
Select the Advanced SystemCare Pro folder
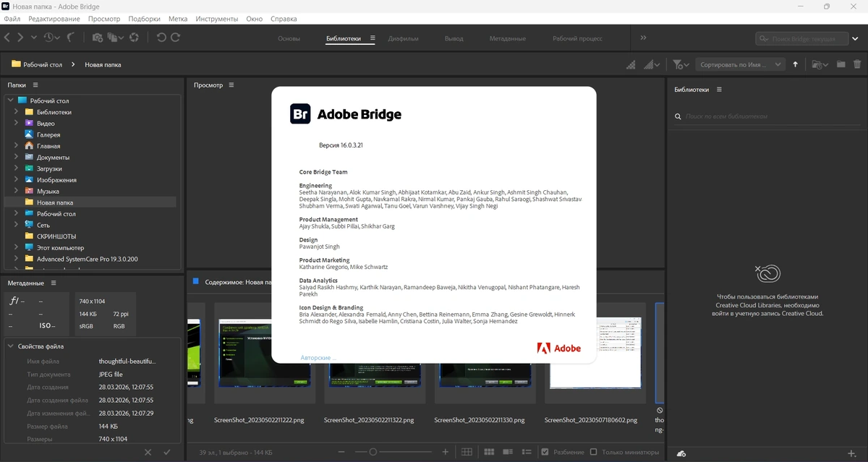[x=87, y=259]
